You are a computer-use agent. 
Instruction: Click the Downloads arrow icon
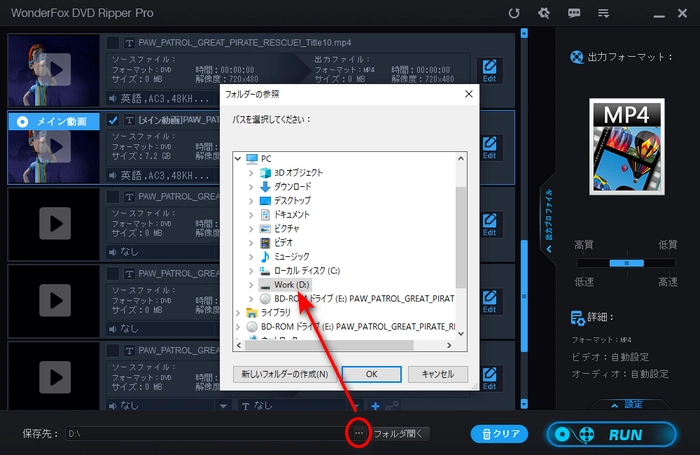265,187
